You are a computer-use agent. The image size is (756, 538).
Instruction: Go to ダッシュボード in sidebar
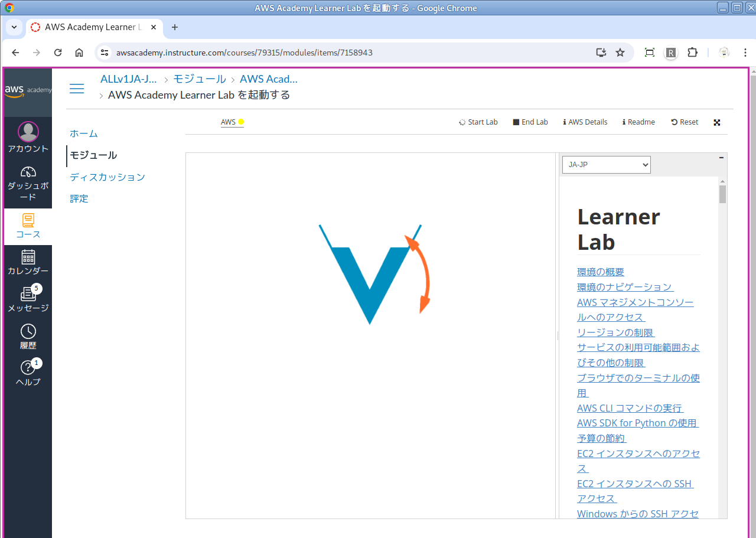28,183
